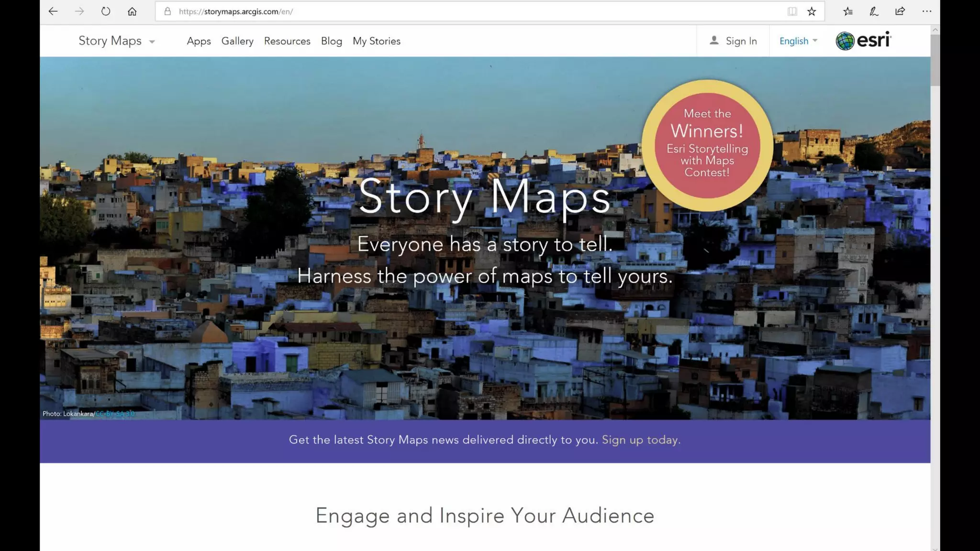The width and height of the screenshot is (980, 551).
Task: Click the browser refresh icon
Action: pos(106,11)
